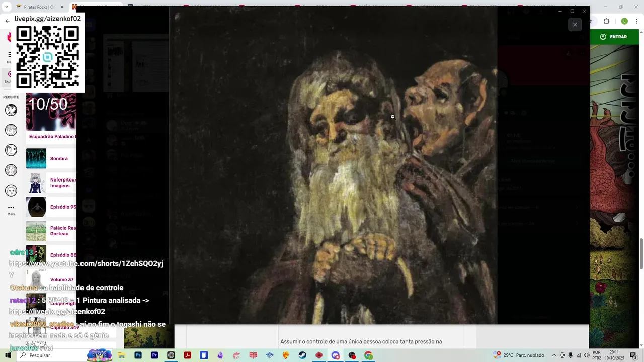Click the ENTRAR sign-in button
The height and width of the screenshot is (362, 644).
tap(613, 37)
